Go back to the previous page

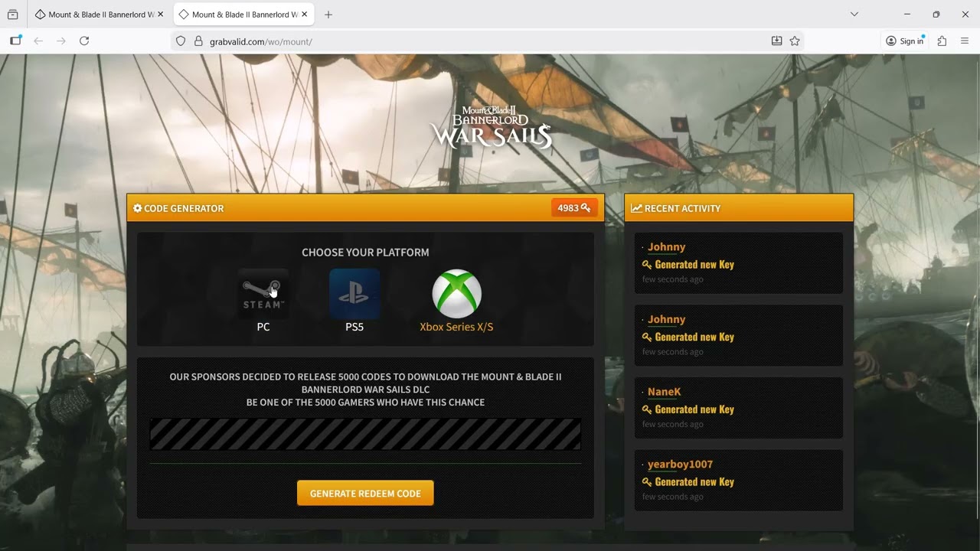click(x=38, y=41)
